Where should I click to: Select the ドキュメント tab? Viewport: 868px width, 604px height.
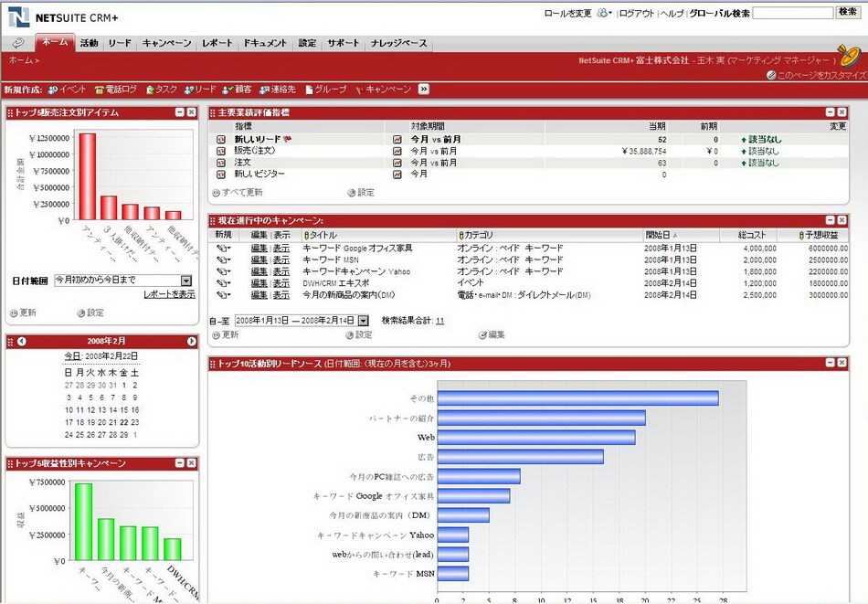tap(265, 43)
